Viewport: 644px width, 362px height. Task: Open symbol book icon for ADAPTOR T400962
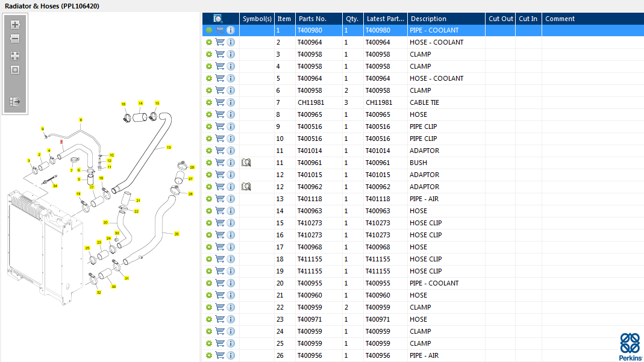(246, 187)
